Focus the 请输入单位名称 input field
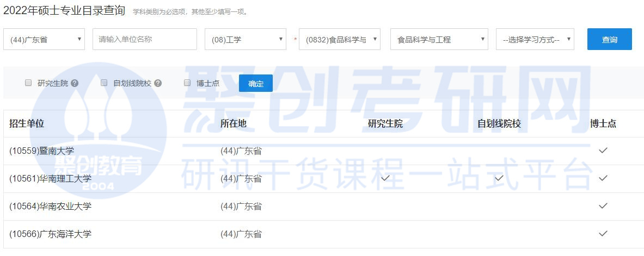644x256 pixels. [x=145, y=39]
